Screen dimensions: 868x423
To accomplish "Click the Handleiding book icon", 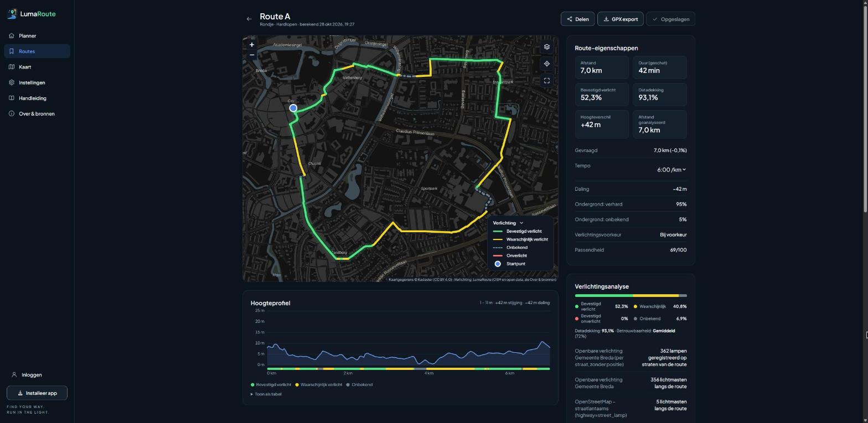I will click(12, 98).
